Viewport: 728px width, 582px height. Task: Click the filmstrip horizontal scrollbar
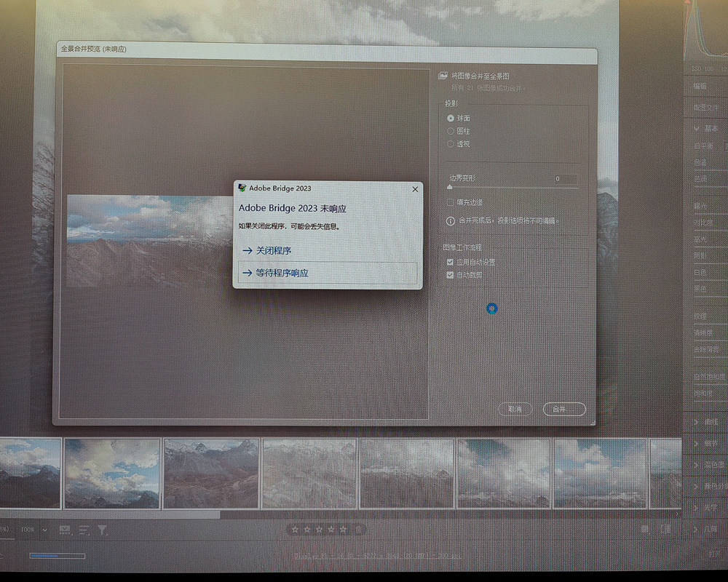point(110,514)
